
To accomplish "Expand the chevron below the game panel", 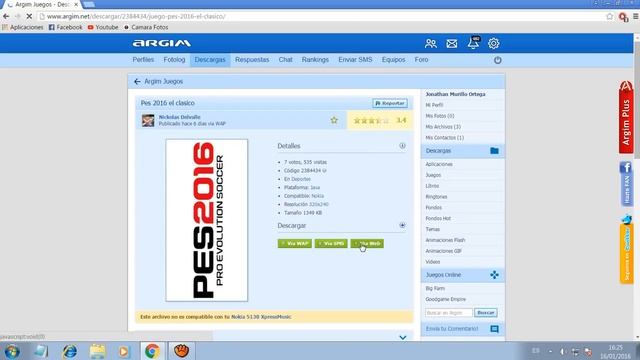I will [x=403, y=338].
